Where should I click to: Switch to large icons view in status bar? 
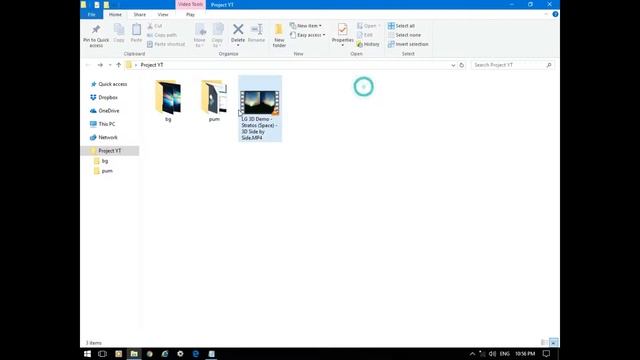tap(553, 342)
